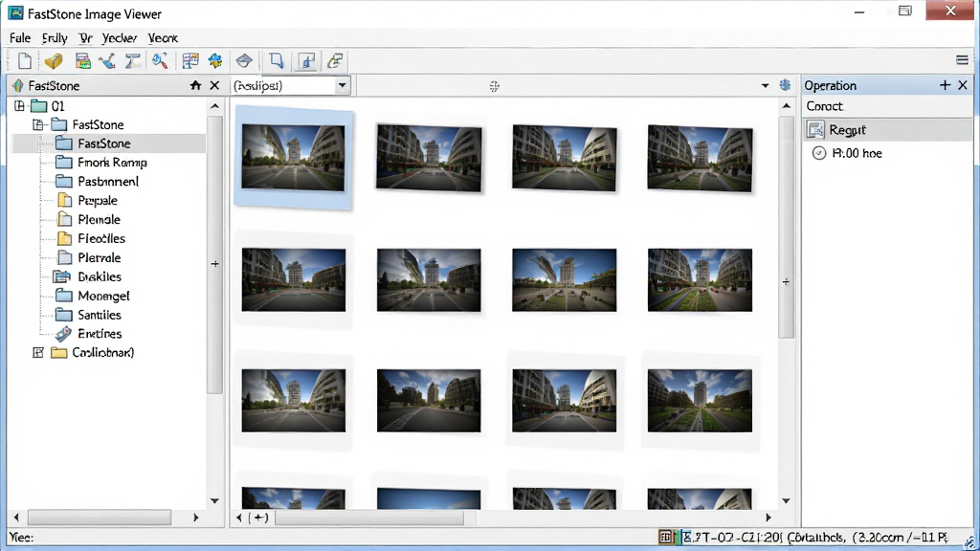Image resolution: width=980 pixels, height=551 pixels.
Task: Click the resize frame toolbar icon
Action: [307, 60]
